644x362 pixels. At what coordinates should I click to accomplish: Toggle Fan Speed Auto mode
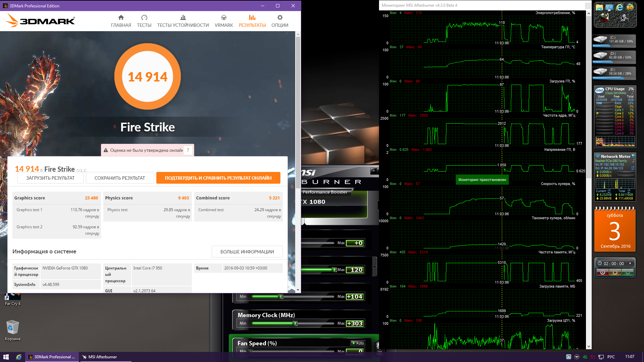[x=358, y=343]
